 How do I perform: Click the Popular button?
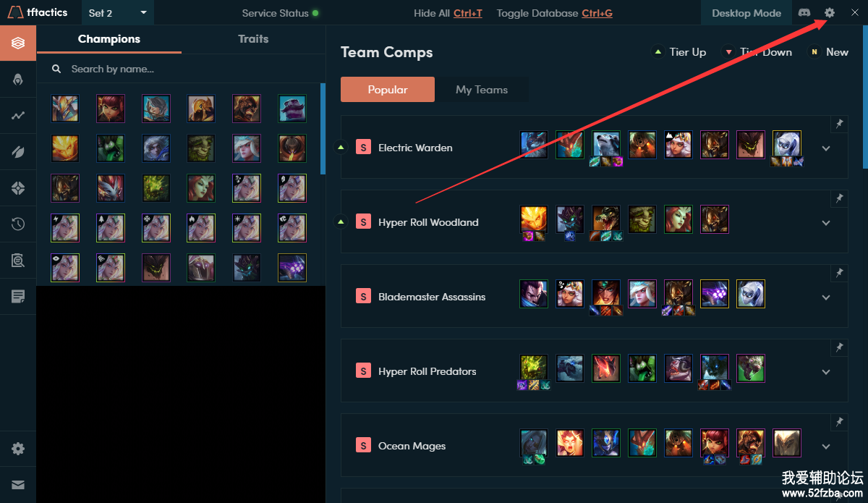[x=388, y=90]
